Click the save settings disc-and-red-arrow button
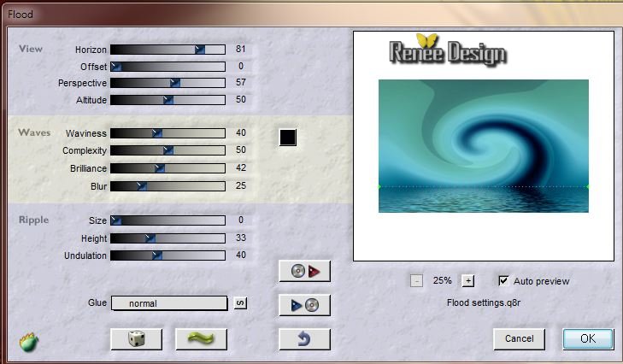This screenshot has width=623, height=364. [x=304, y=272]
